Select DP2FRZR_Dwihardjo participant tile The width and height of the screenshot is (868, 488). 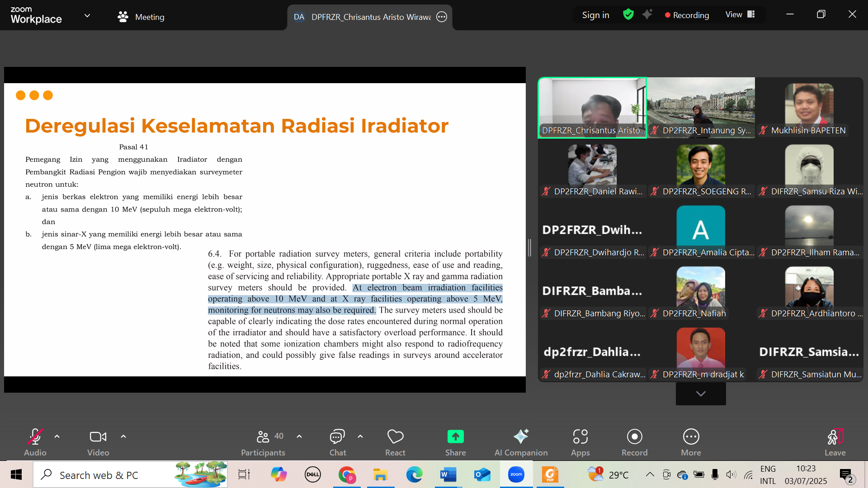592,230
